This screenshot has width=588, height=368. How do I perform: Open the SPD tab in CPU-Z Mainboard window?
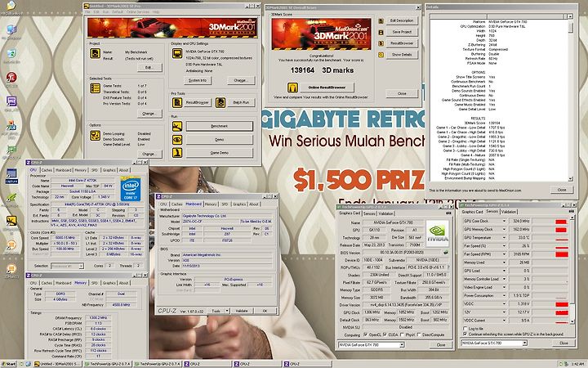(225, 204)
